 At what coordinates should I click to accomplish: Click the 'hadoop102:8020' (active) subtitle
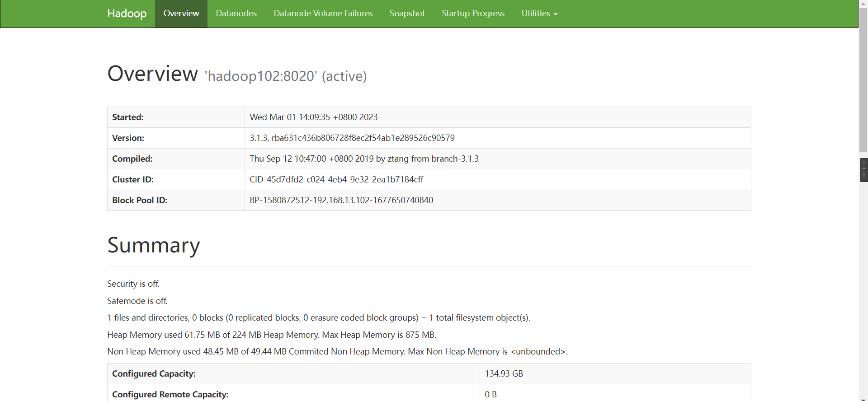tap(286, 76)
